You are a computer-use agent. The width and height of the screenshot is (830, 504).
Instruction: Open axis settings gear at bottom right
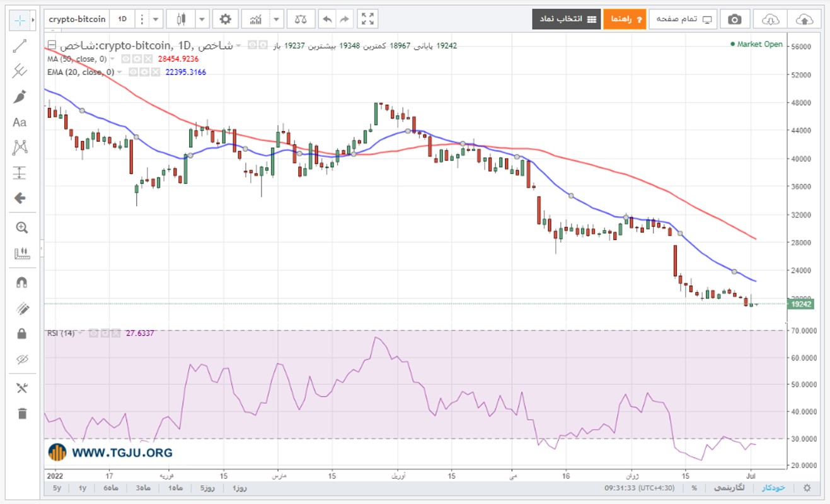807,488
